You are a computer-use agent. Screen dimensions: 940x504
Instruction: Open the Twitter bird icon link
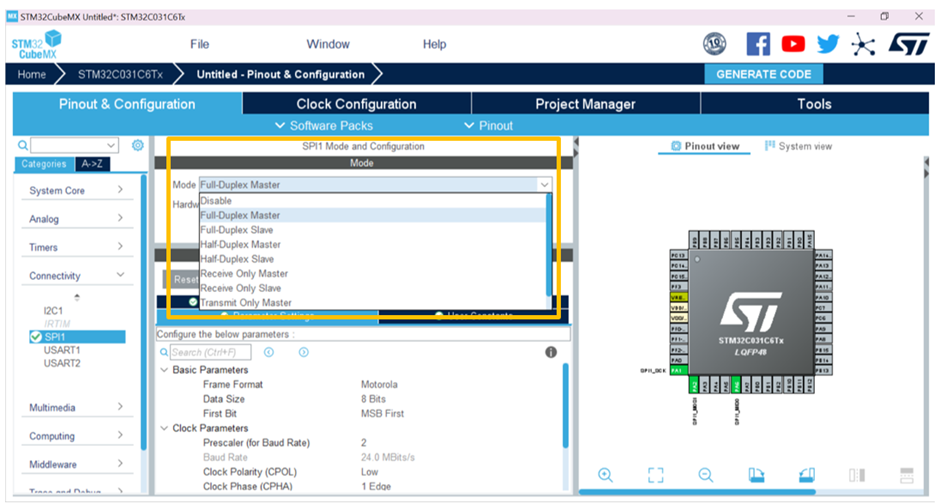pyautogui.click(x=828, y=44)
